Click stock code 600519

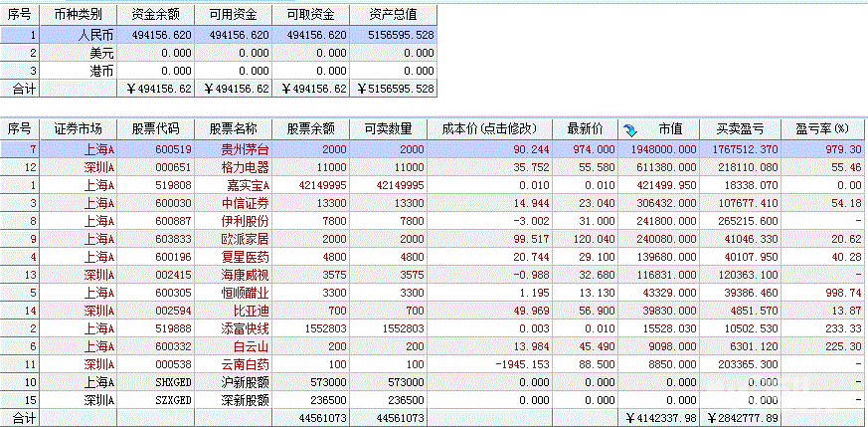[173, 149]
